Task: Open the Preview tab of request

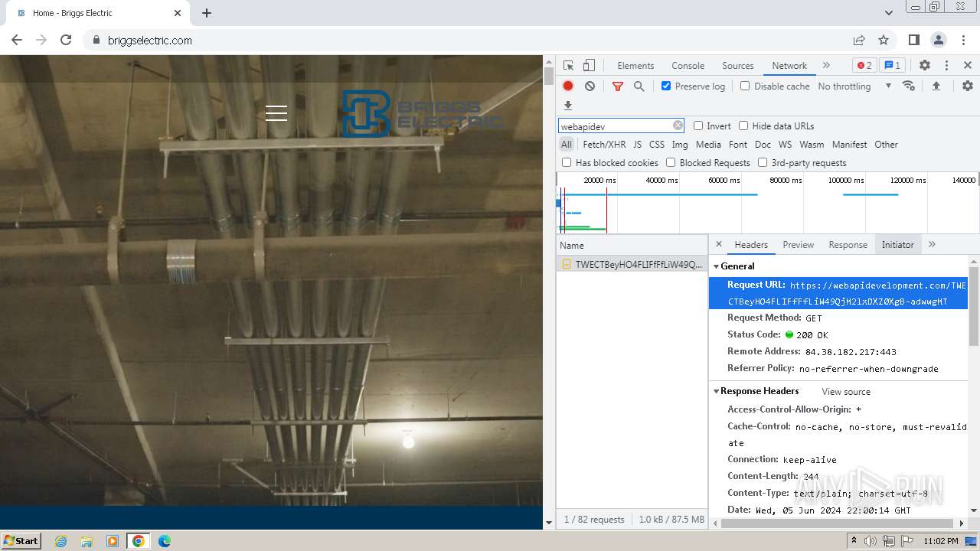Action: pyautogui.click(x=798, y=244)
